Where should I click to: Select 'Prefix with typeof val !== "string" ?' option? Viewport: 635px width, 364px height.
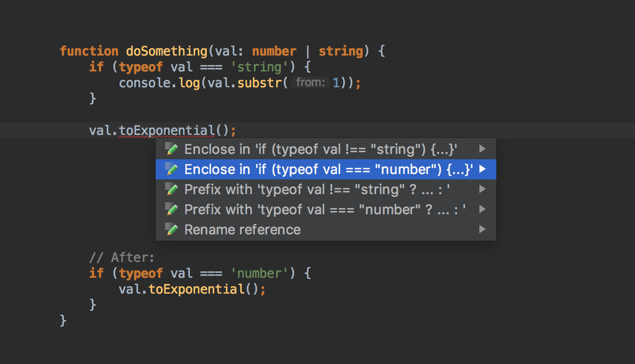click(x=326, y=189)
